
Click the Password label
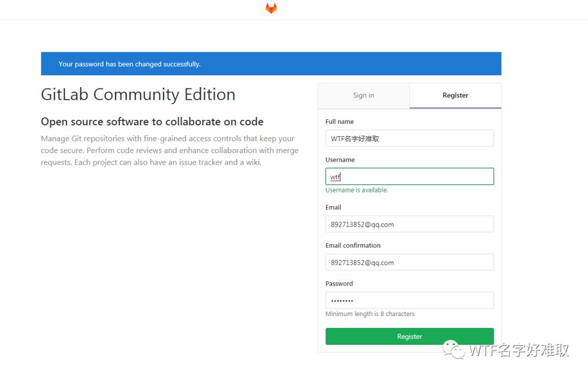coord(339,284)
